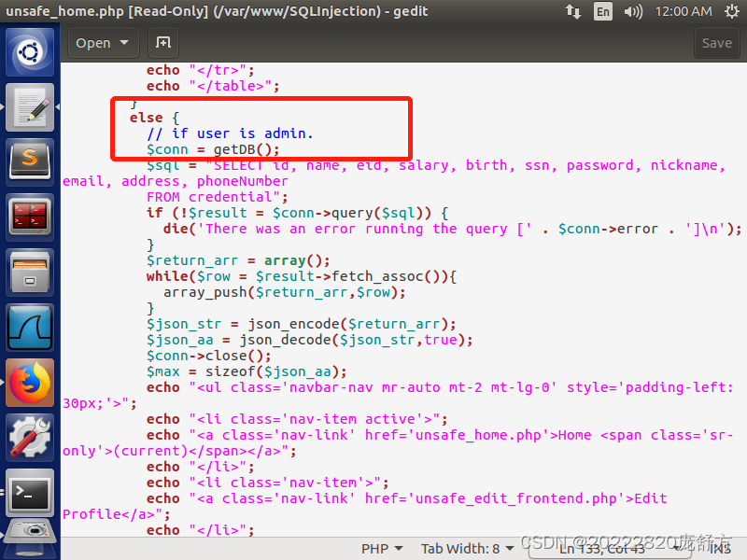Open the Files manager in dock
The width and height of the screenshot is (747, 560).
tap(30, 273)
